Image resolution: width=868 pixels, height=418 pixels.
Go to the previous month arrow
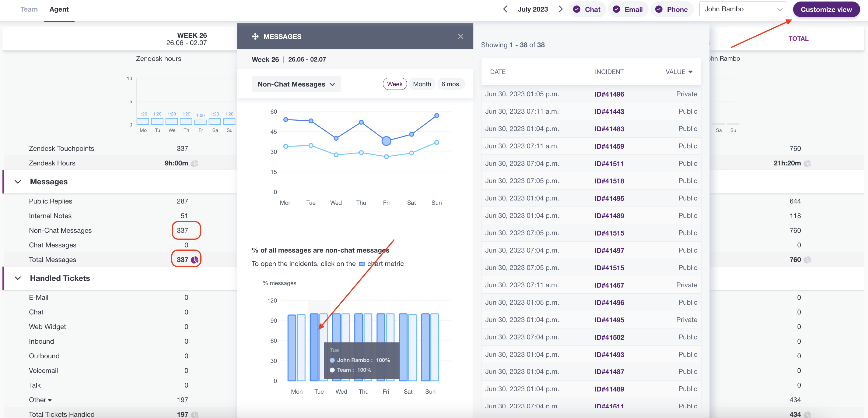pyautogui.click(x=505, y=9)
